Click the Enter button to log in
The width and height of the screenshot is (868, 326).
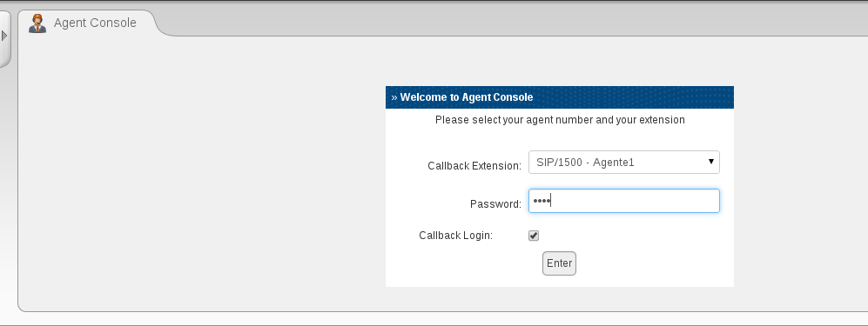click(559, 263)
